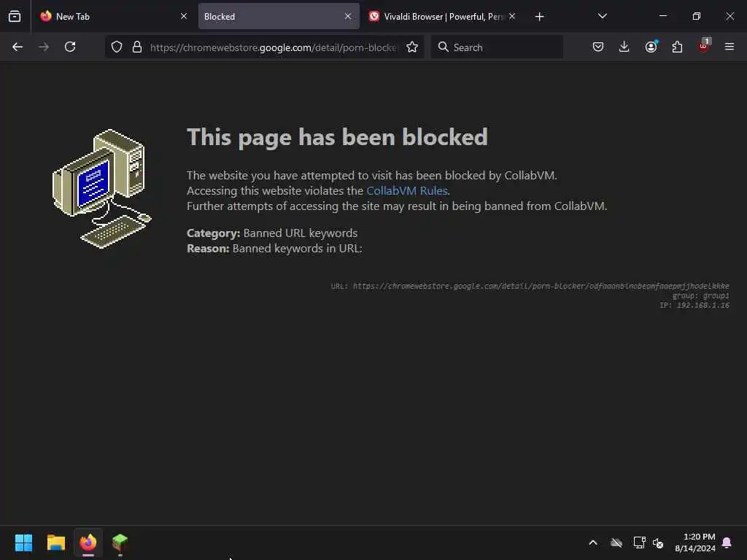Viewport: 747px width, 560px height.
Task: Show hidden system tray icons
Action: point(593,542)
